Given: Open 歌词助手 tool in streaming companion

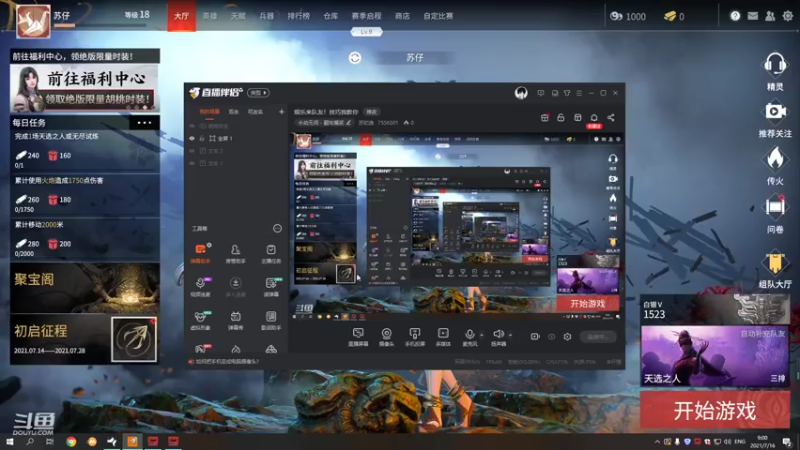Looking at the screenshot, I should (271, 320).
